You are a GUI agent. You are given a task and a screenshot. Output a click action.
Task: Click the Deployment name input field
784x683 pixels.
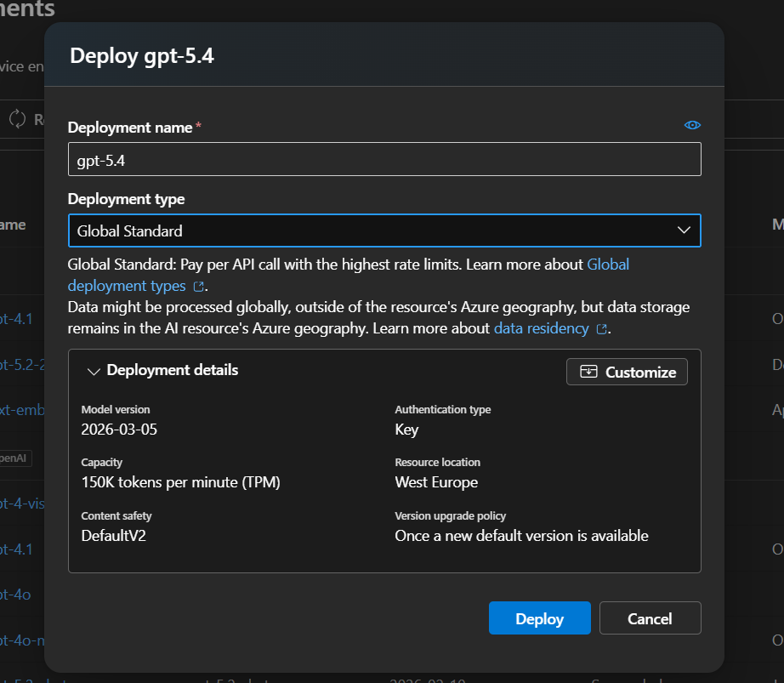[384, 160]
